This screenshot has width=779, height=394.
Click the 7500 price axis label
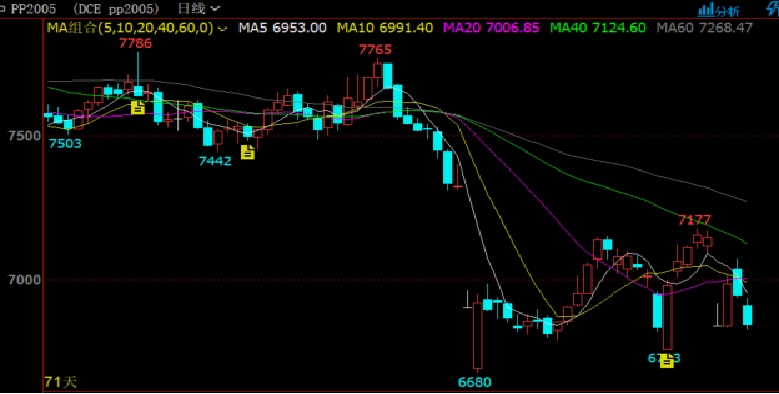coord(24,136)
